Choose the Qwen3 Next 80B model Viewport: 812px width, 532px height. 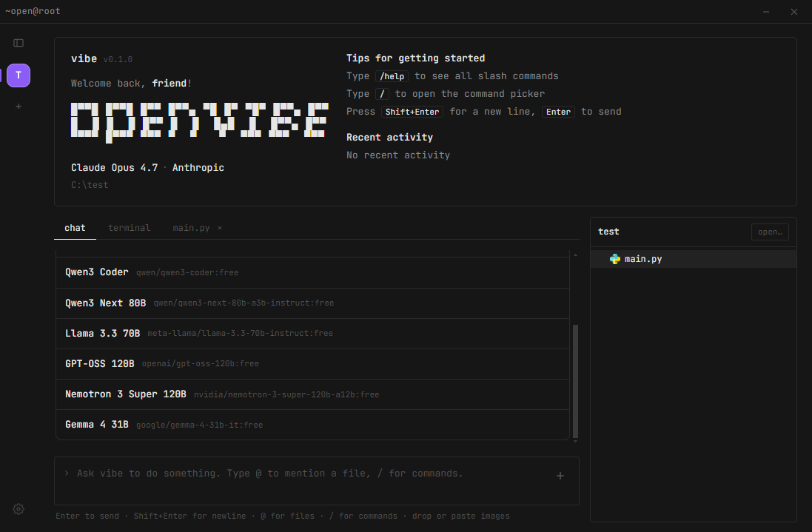click(x=313, y=303)
